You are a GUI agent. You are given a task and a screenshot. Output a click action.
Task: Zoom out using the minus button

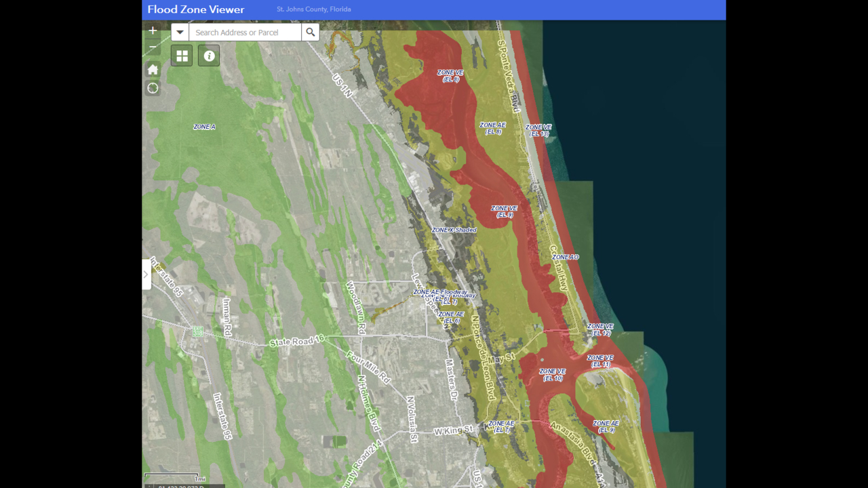coord(153,47)
